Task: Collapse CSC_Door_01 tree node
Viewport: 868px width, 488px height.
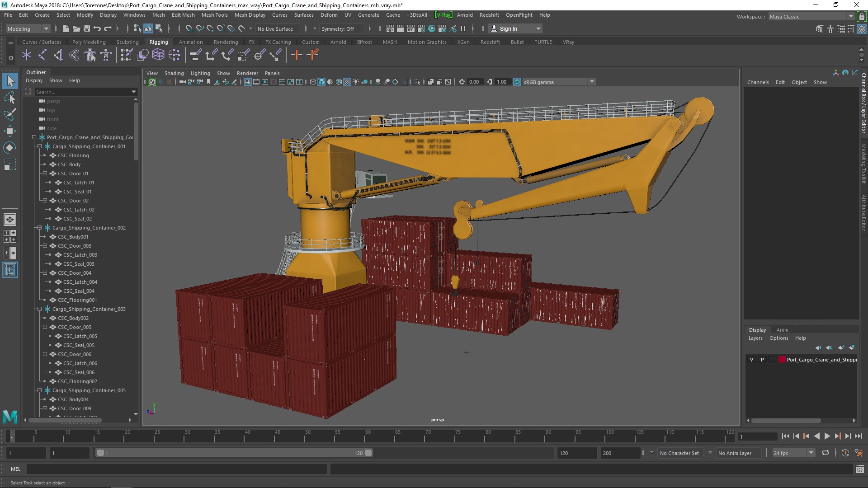Action: (45, 174)
